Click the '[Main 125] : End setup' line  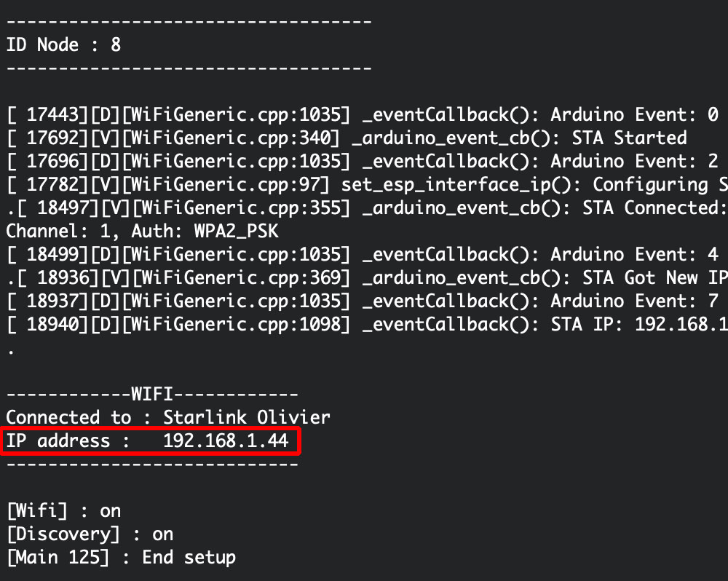tap(121, 557)
